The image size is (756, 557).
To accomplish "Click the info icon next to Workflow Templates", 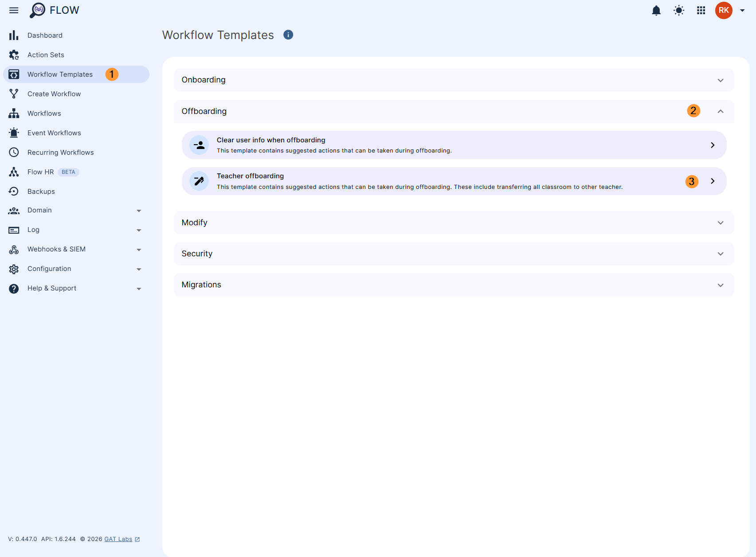I will (288, 35).
